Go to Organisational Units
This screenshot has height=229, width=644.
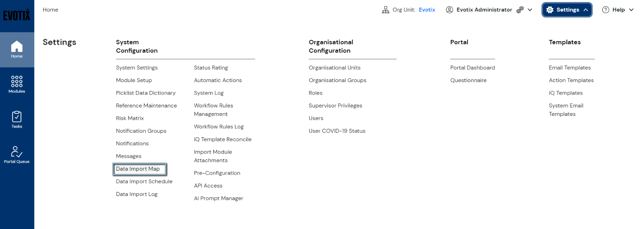[334, 68]
